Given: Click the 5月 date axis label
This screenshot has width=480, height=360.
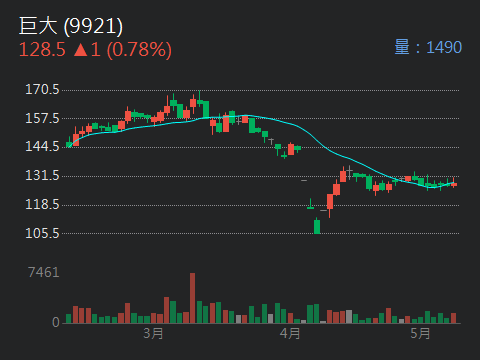Looking at the screenshot, I should (x=420, y=333).
